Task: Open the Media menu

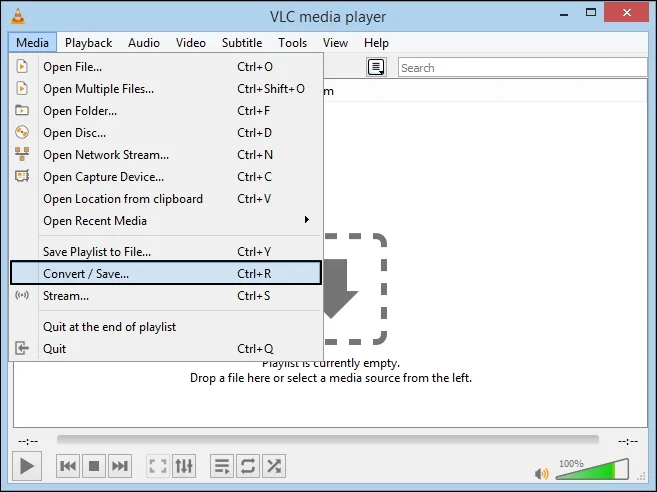Action: click(x=32, y=43)
